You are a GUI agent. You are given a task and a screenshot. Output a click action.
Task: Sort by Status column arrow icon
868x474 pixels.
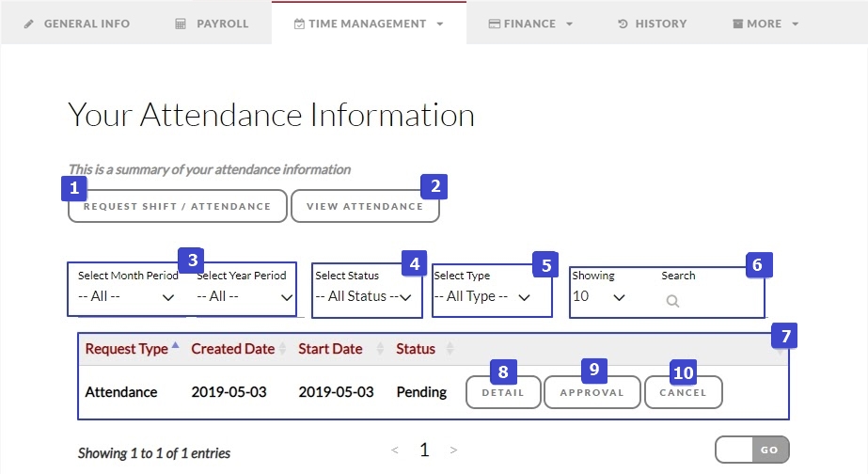(449, 349)
